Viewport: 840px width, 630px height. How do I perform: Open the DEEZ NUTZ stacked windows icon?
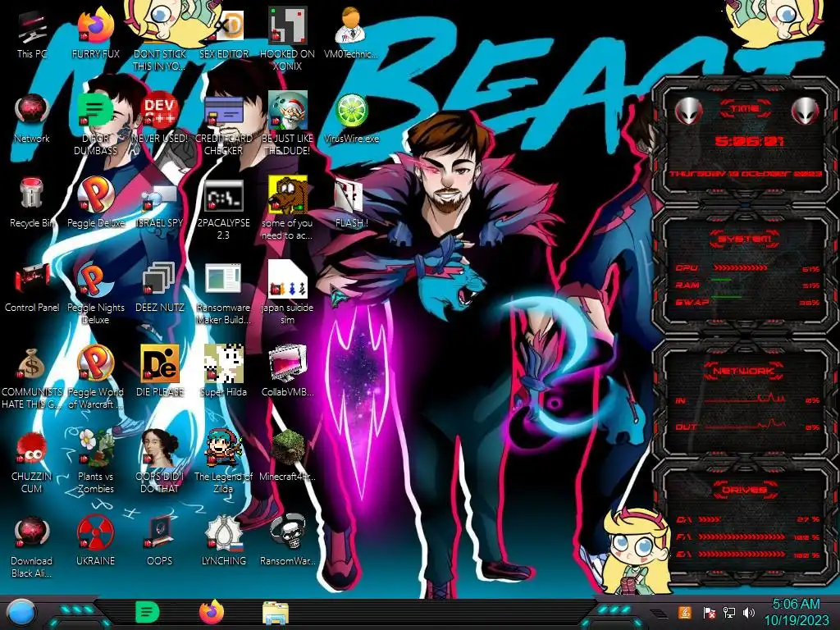(159, 288)
